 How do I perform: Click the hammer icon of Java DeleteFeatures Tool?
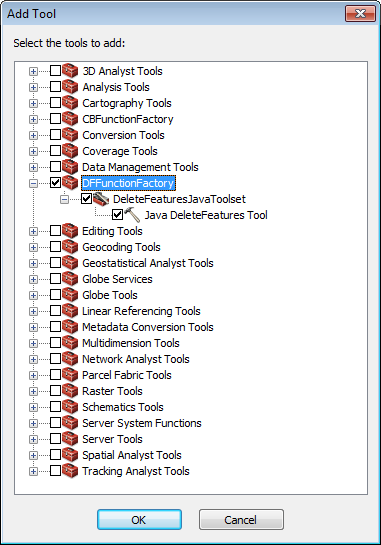[x=132, y=215]
